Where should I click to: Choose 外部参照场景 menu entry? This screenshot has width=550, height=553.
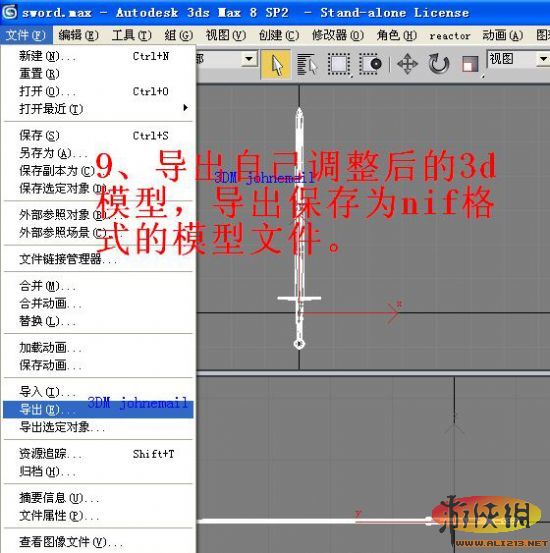pyautogui.click(x=98, y=232)
